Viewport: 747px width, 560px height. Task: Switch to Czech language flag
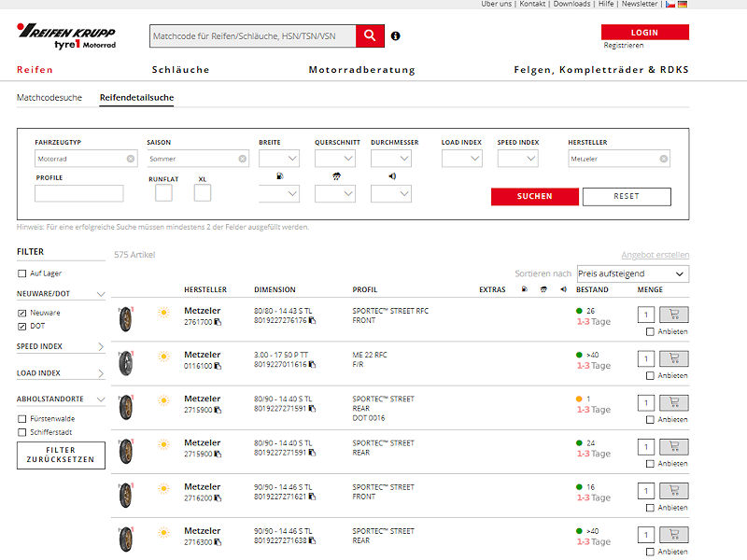[670, 4]
